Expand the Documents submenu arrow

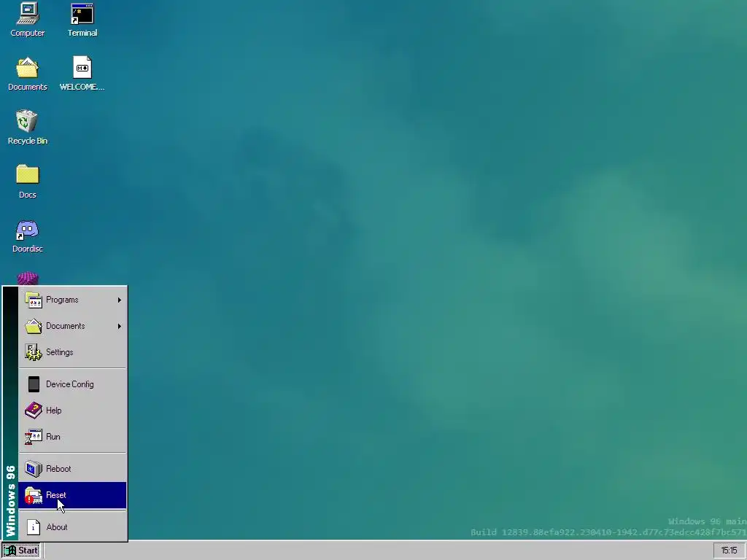[x=120, y=326]
